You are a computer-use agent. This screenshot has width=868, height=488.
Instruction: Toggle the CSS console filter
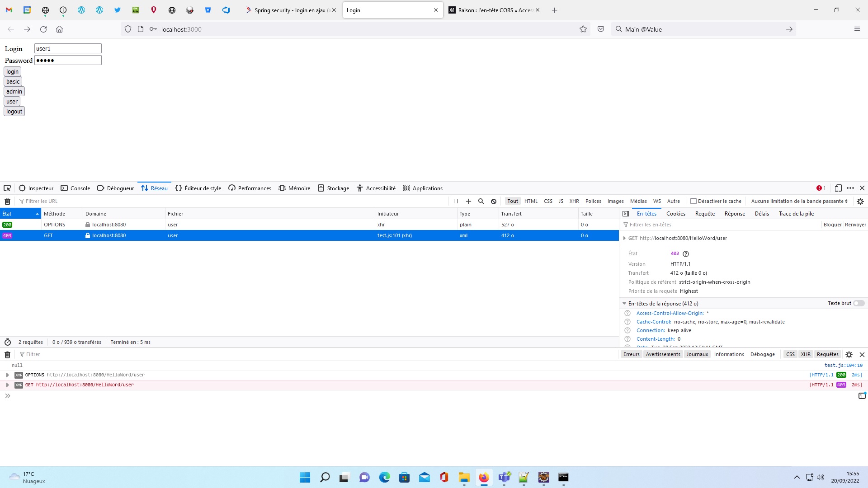click(x=790, y=355)
